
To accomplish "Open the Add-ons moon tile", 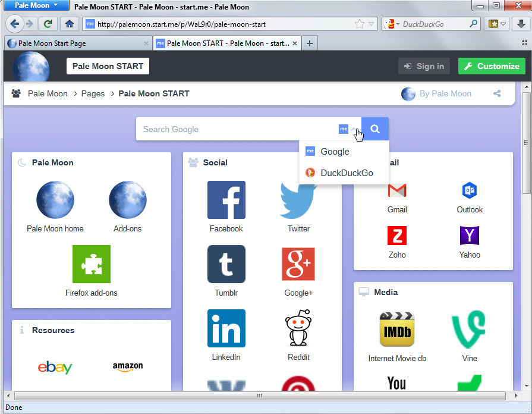I will tap(128, 200).
